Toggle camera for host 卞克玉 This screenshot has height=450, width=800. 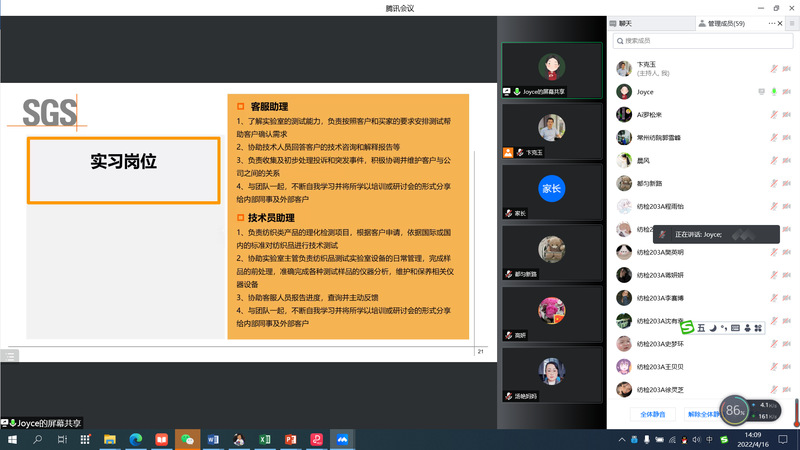[787, 69]
